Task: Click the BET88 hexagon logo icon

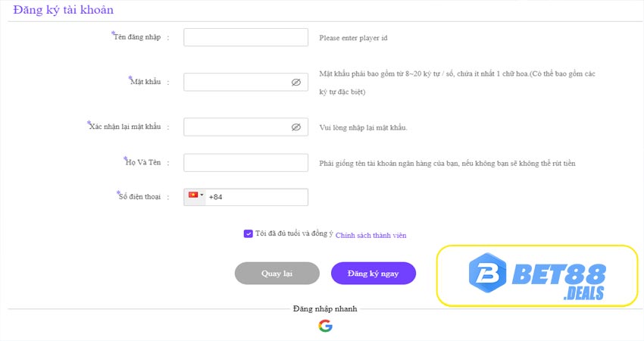Action: pos(487,272)
